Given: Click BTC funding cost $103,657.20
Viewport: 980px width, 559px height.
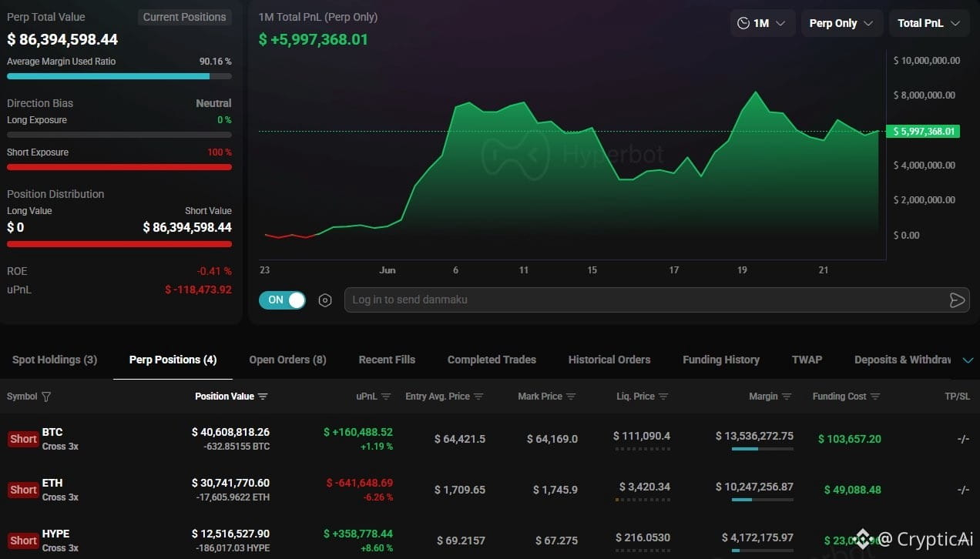Looking at the screenshot, I should 850,439.
